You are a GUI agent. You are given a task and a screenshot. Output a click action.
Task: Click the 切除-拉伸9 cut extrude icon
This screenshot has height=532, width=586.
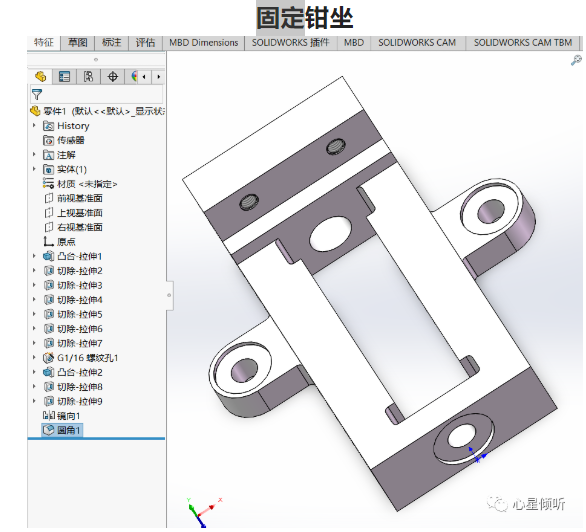pos(49,401)
